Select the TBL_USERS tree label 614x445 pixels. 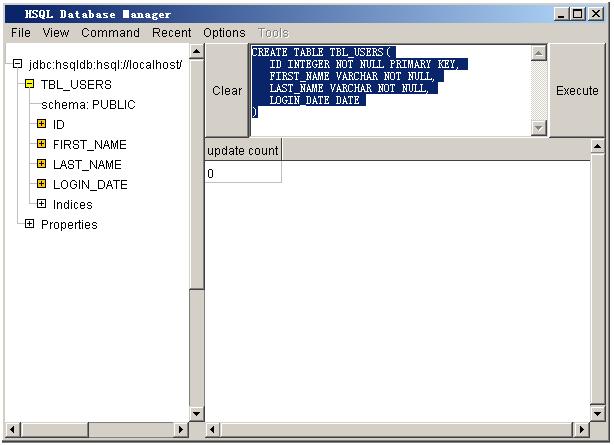pos(76,85)
